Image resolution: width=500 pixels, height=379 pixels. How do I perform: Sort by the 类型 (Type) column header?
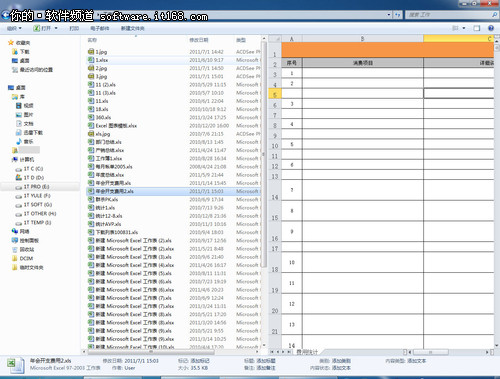pyautogui.click(x=241, y=40)
